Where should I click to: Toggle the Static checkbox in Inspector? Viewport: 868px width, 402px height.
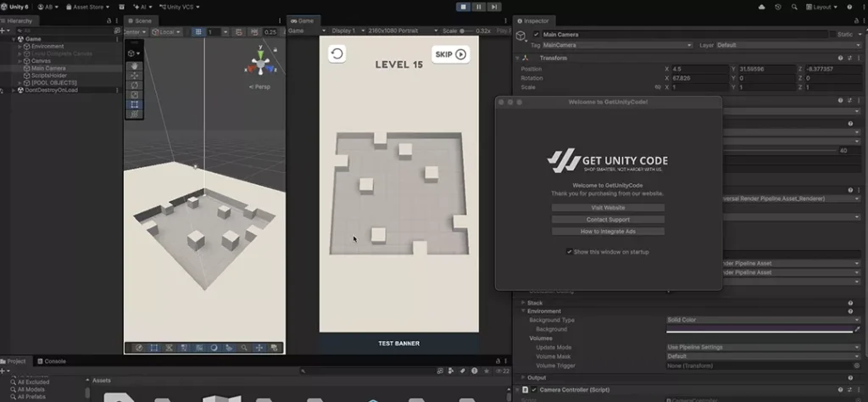coord(832,34)
